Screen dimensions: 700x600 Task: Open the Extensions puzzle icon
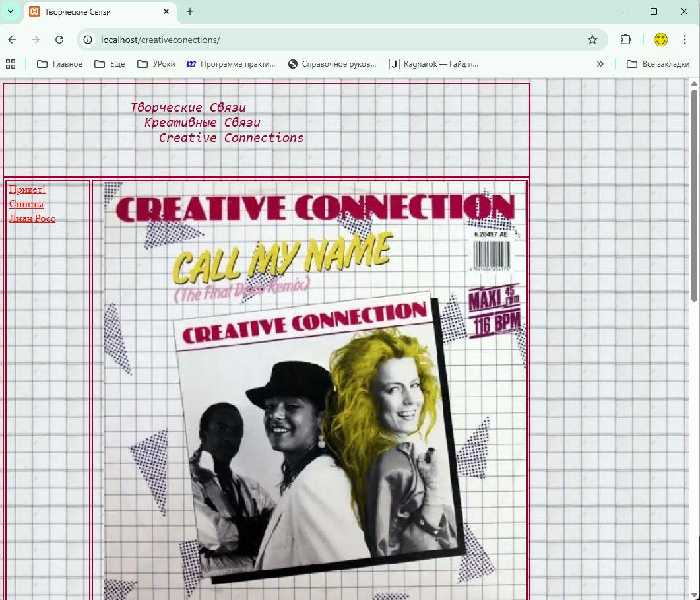click(x=625, y=40)
